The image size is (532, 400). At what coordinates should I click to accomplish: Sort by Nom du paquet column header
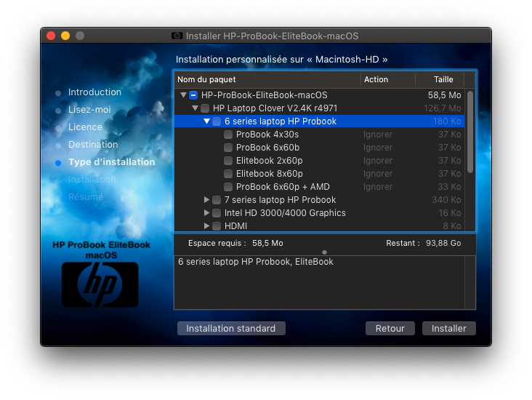(x=267, y=79)
